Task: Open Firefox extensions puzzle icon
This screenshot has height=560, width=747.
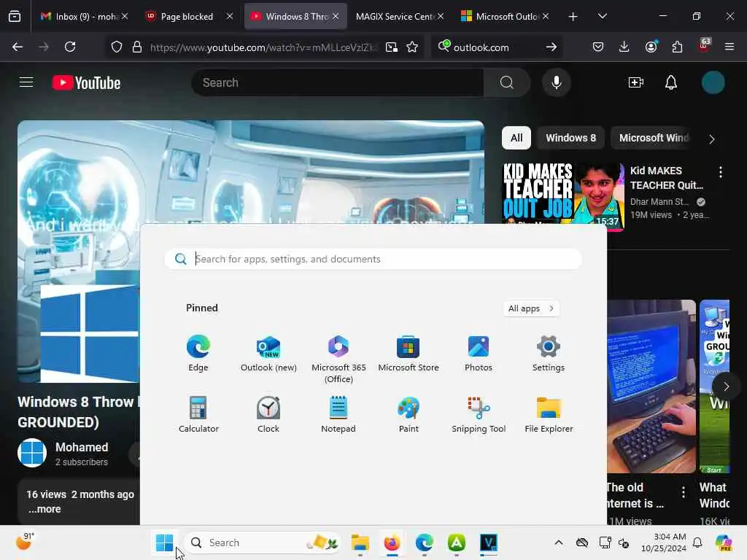Action: coord(677,47)
